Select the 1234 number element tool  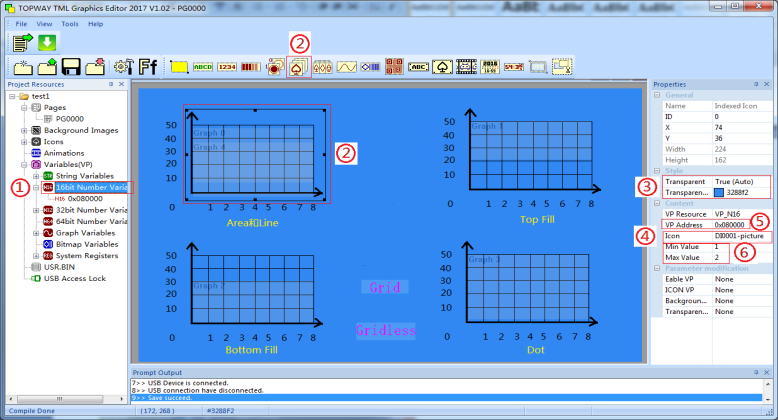click(227, 67)
